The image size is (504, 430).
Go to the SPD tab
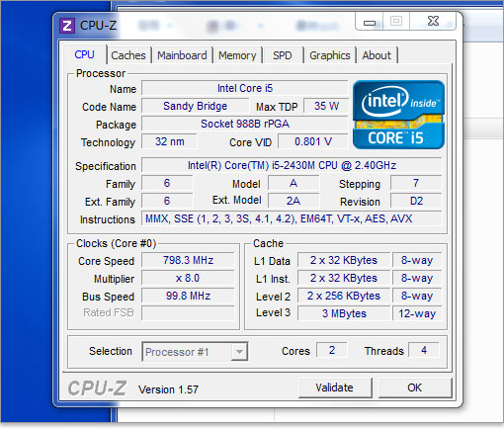coord(283,55)
